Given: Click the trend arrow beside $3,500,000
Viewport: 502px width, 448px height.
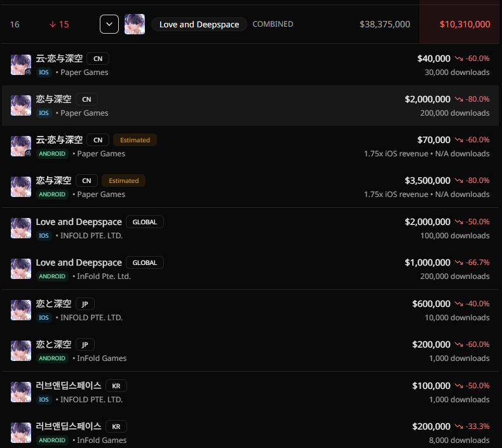Looking at the screenshot, I should (x=459, y=180).
